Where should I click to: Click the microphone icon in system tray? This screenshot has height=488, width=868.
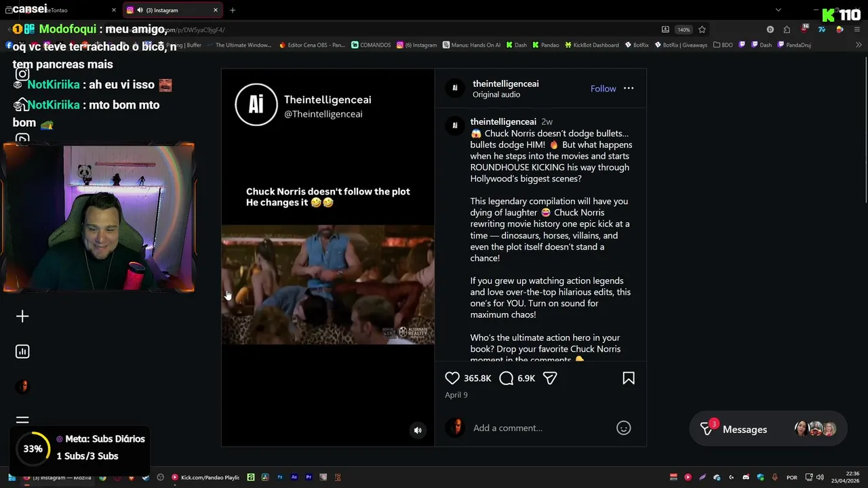coord(774,477)
